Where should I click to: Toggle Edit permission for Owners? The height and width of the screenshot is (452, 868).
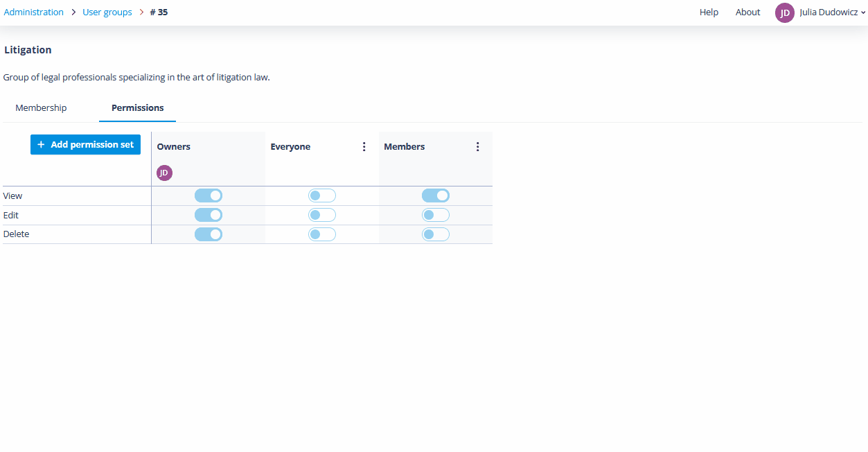[209, 215]
